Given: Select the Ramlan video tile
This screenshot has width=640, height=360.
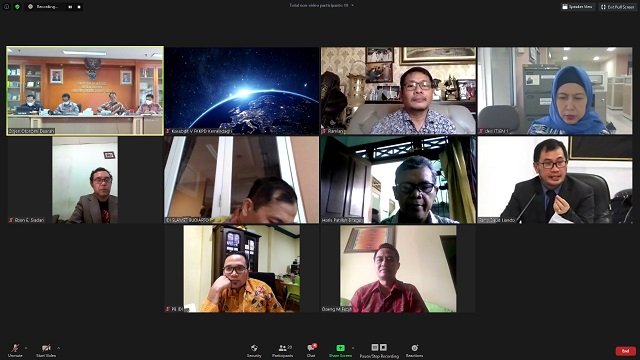Looking at the screenshot, I should [x=398, y=91].
